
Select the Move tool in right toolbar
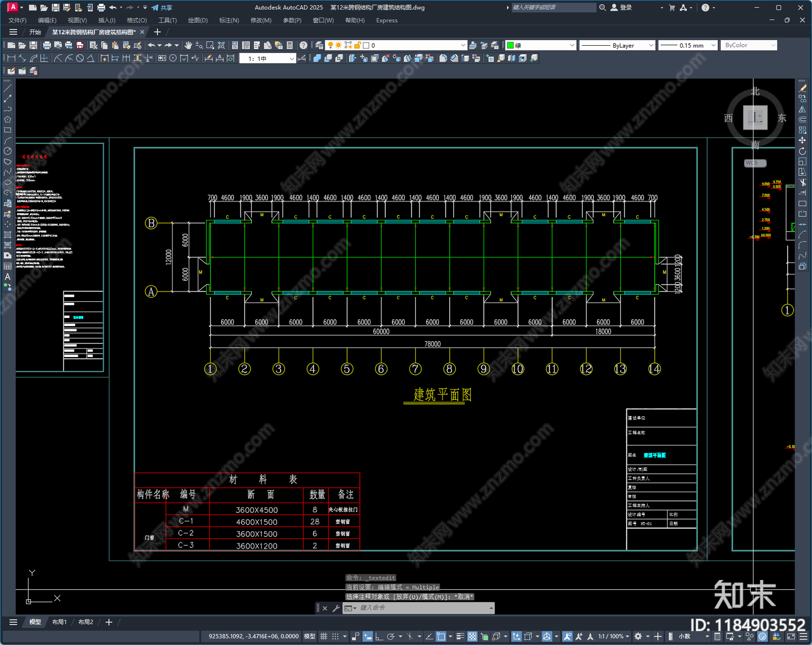coord(802,140)
